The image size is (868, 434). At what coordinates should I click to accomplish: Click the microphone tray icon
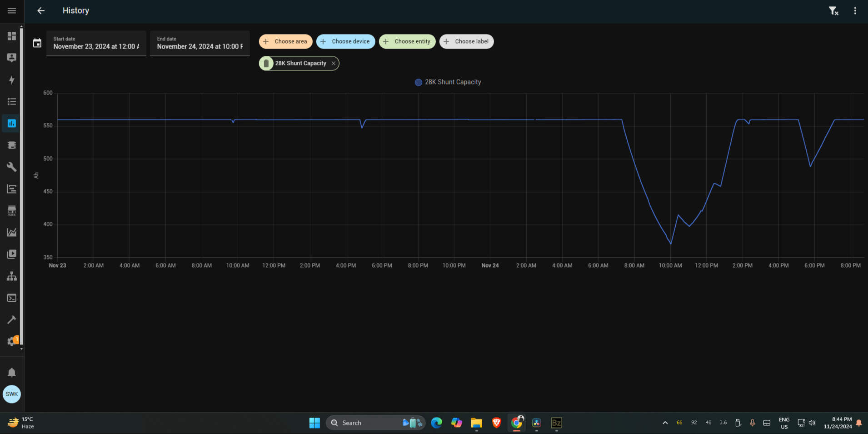tap(752, 423)
